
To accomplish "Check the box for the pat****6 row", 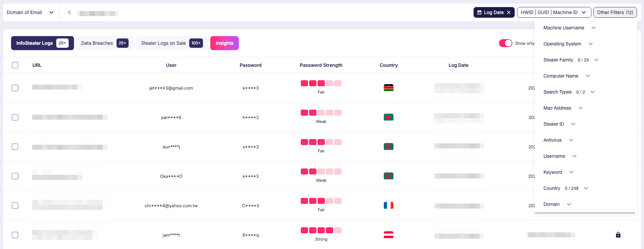I will (15, 117).
